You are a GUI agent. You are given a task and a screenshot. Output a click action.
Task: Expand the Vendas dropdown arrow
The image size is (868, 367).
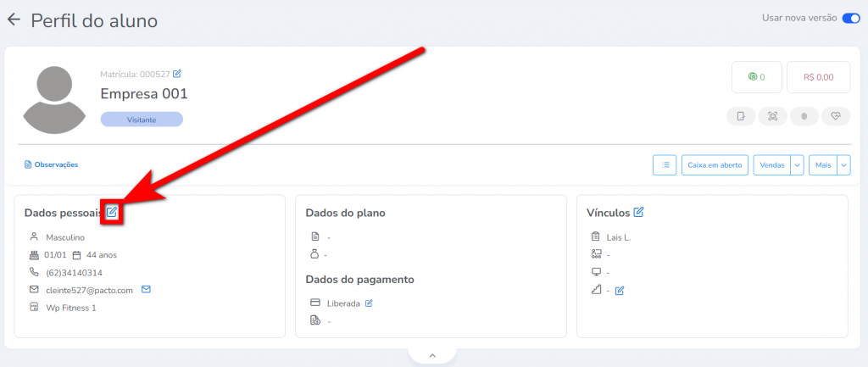[x=797, y=165]
